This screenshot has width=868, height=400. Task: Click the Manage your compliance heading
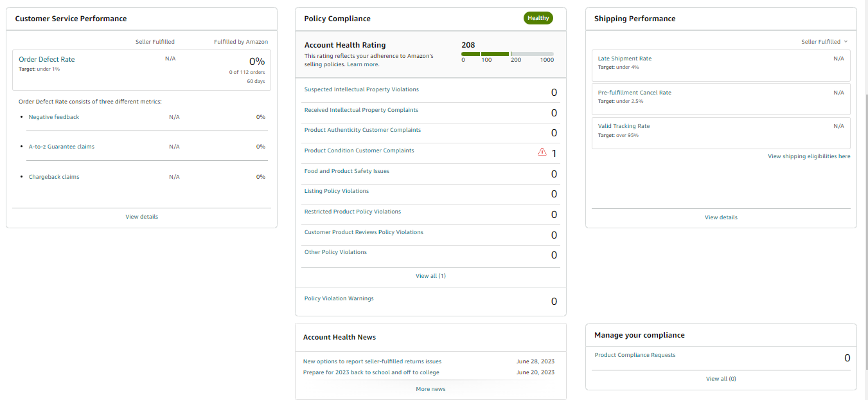[x=639, y=335]
